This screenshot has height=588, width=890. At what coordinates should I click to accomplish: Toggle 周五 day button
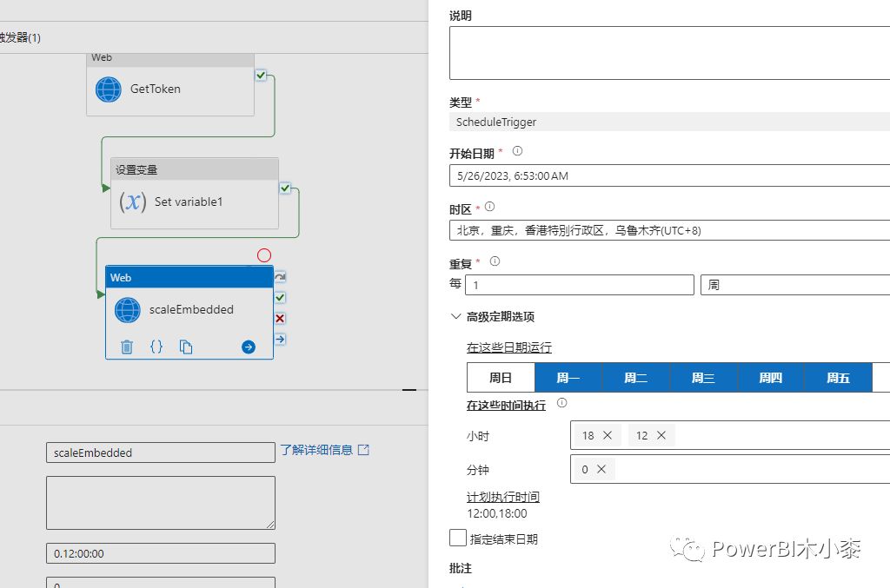839,378
